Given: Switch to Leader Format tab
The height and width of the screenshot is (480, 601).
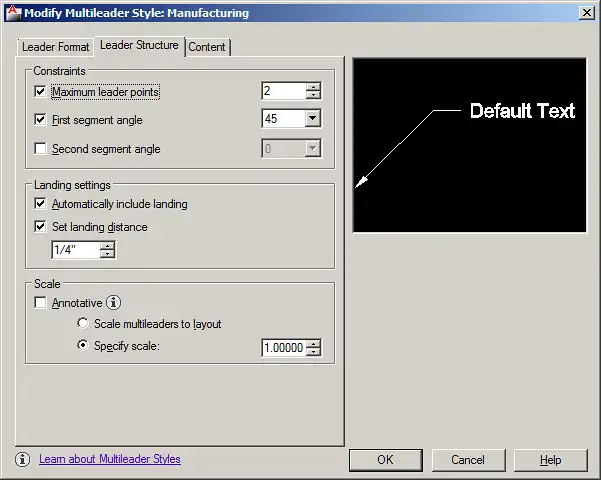Looking at the screenshot, I should click(56, 47).
